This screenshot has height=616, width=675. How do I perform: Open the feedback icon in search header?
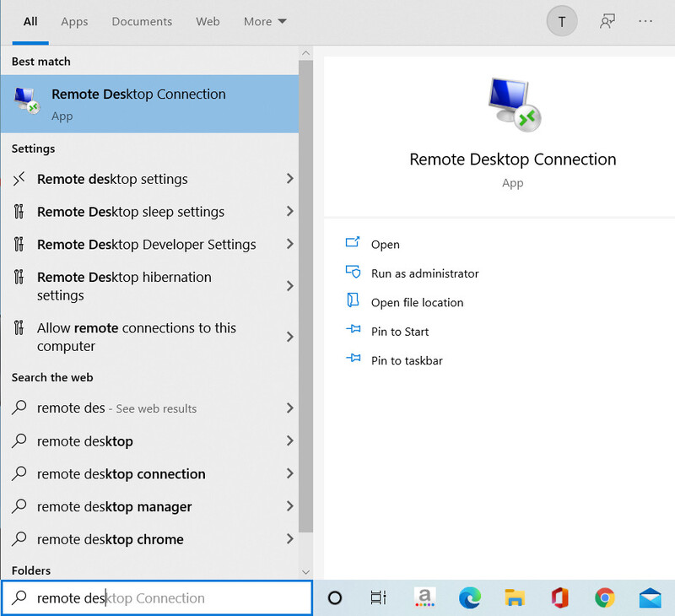(x=607, y=21)
